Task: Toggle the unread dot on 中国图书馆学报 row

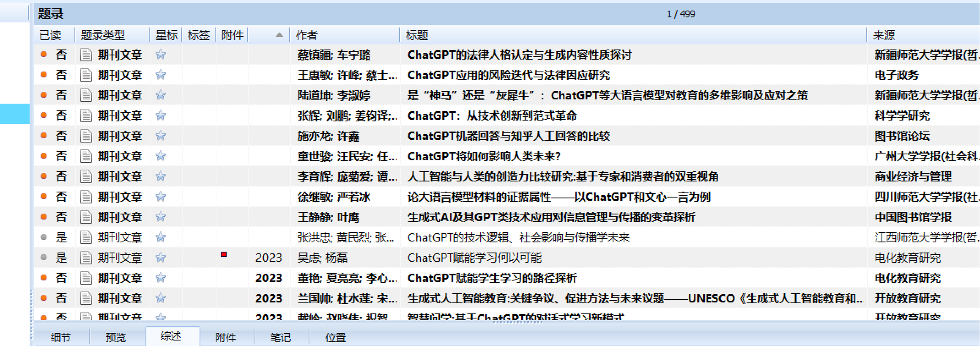Action: [x=44, y=217]
